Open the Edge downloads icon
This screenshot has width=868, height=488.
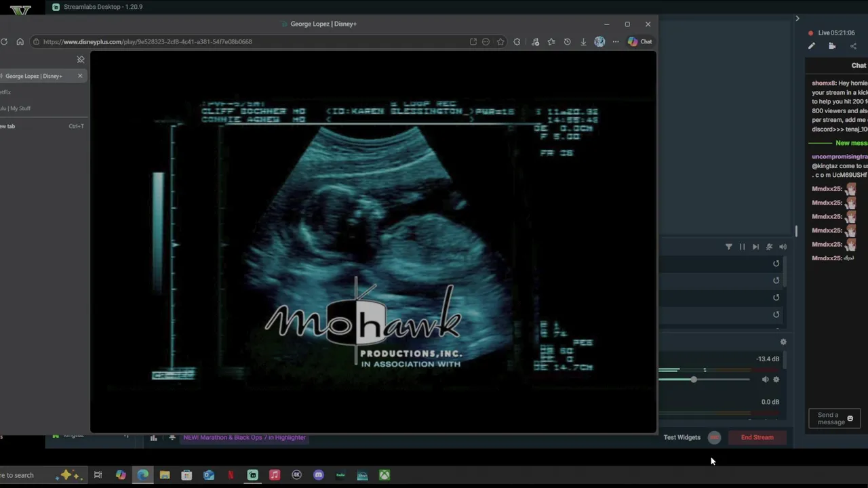coord(583,42)
